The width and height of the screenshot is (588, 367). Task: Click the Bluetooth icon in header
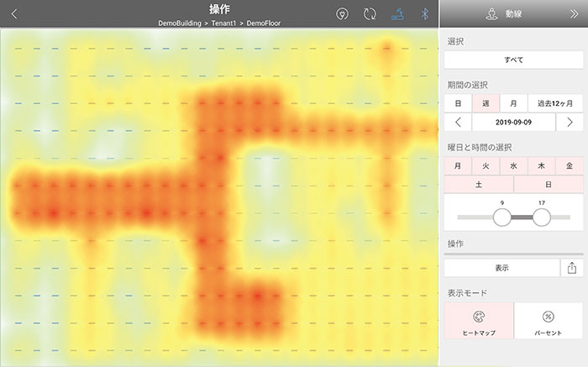424,14
